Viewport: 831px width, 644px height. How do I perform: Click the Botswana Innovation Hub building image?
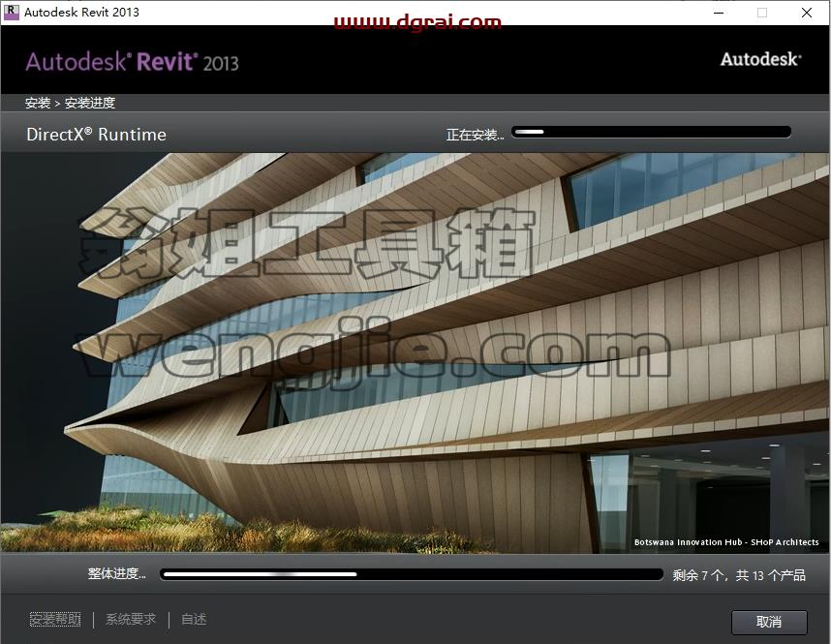click(x=415, y=353)
